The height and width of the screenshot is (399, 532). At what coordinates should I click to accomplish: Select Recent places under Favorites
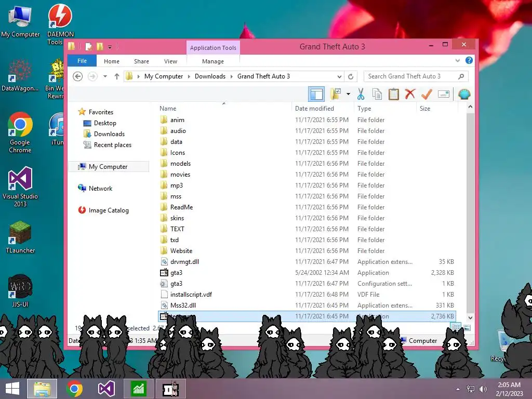pyautogui.click(x=108, y=144)
